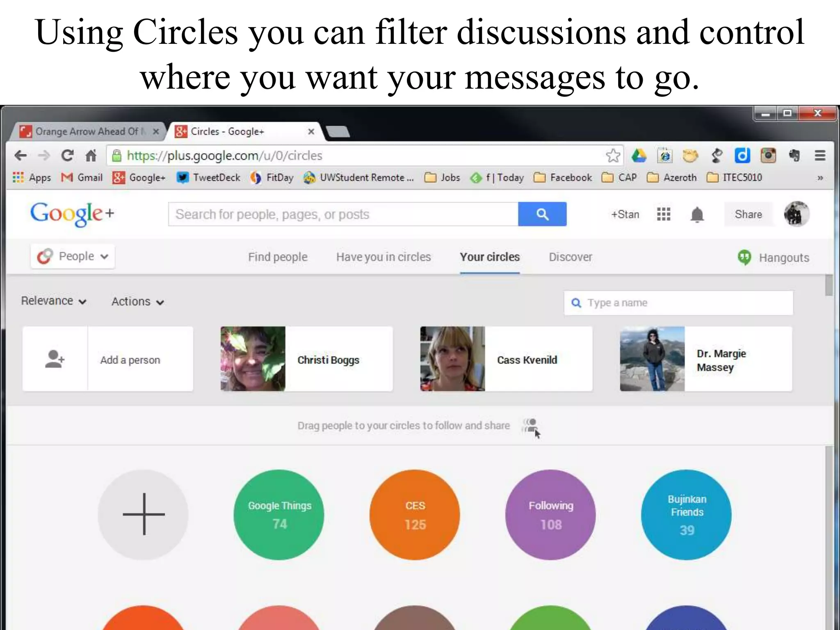
Task: Click the Diigo extension icon
Action: (x=742, y=155)
